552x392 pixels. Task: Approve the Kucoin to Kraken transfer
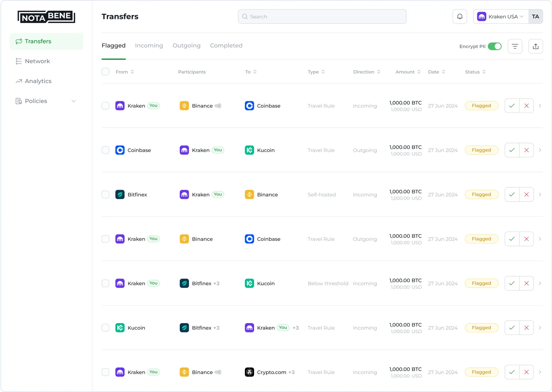pyautogui.click(x=512, y=328)
